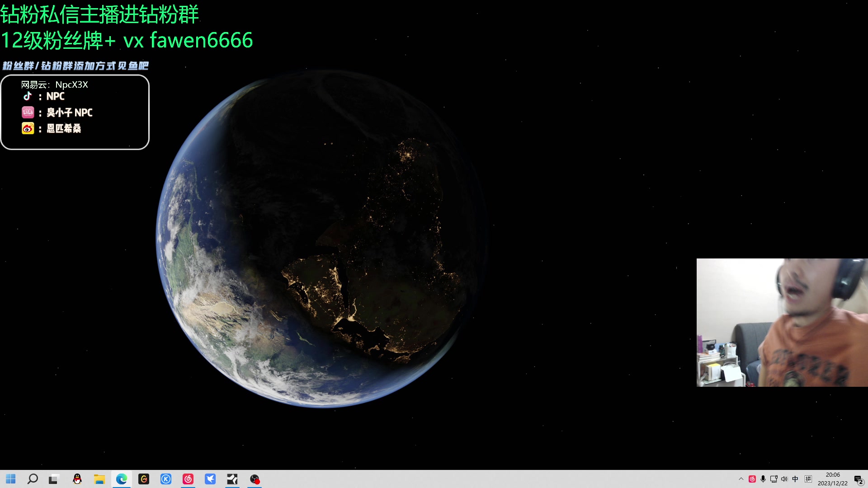
Task: Open OBS Studio recording icon
Action: (x=255, y=479)
